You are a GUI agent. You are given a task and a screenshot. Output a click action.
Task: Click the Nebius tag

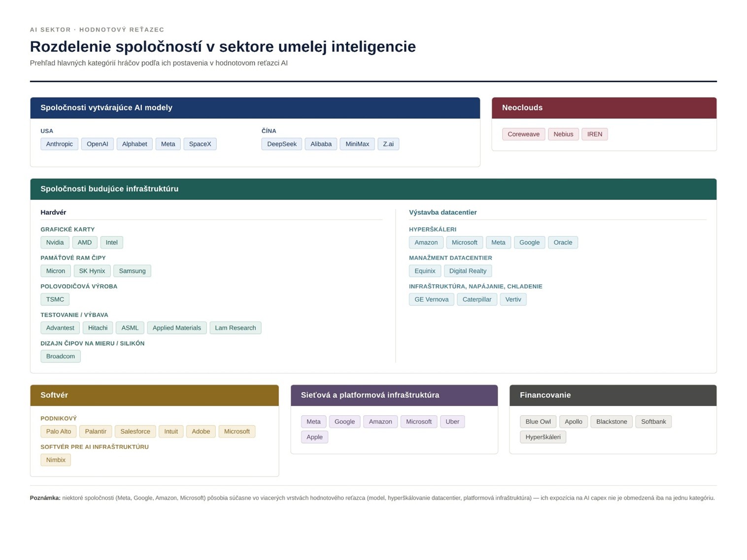[563, 134]
